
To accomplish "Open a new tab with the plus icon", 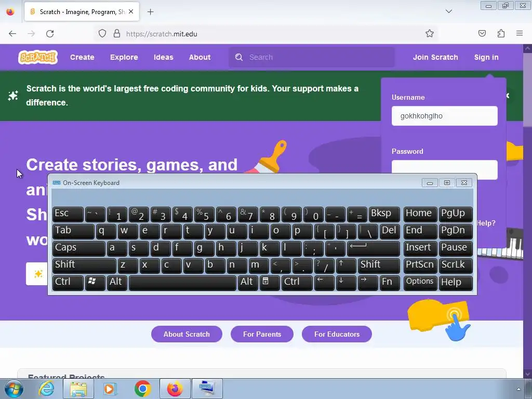I will click(150, 12).
